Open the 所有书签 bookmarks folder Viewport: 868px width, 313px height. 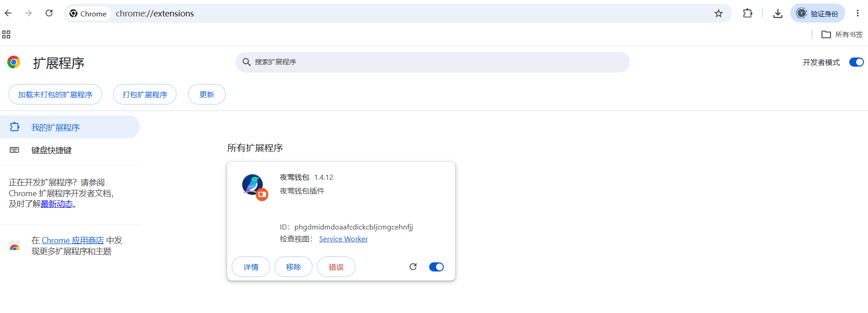842,34
